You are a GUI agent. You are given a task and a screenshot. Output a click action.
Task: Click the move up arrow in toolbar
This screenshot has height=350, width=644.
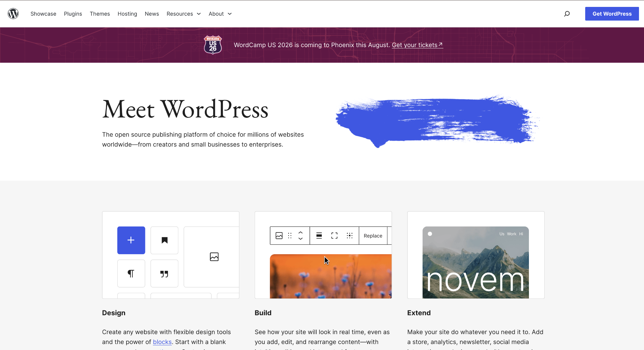click(301, 232)
